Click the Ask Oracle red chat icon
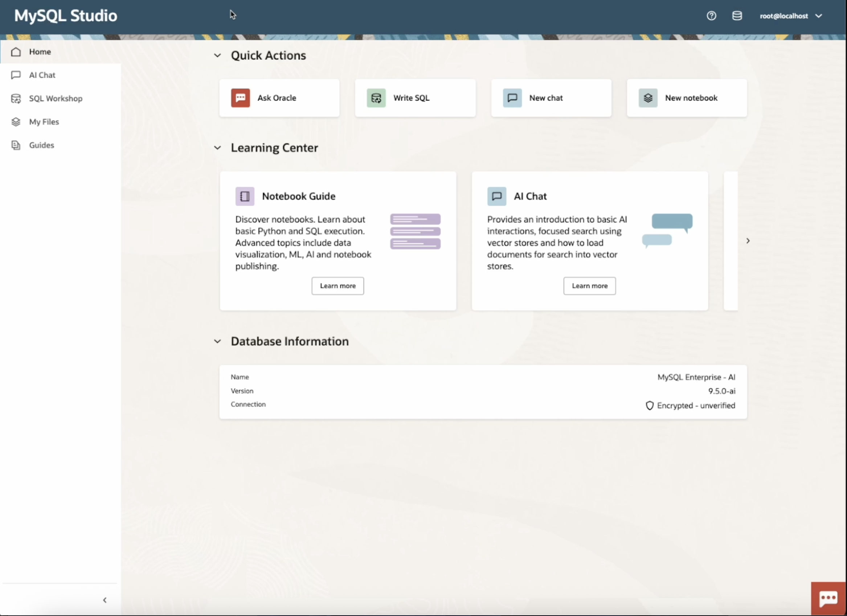Screen dimensions: 847x616 [240, 98]
